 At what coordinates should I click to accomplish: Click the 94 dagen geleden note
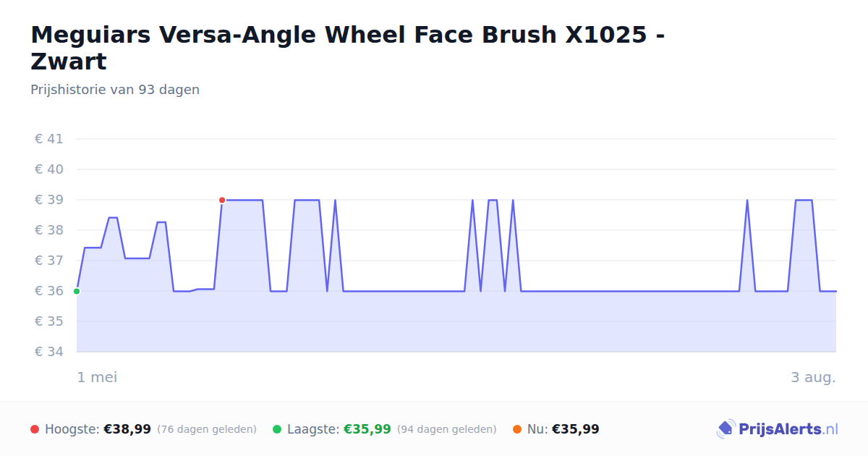[447, 429]
